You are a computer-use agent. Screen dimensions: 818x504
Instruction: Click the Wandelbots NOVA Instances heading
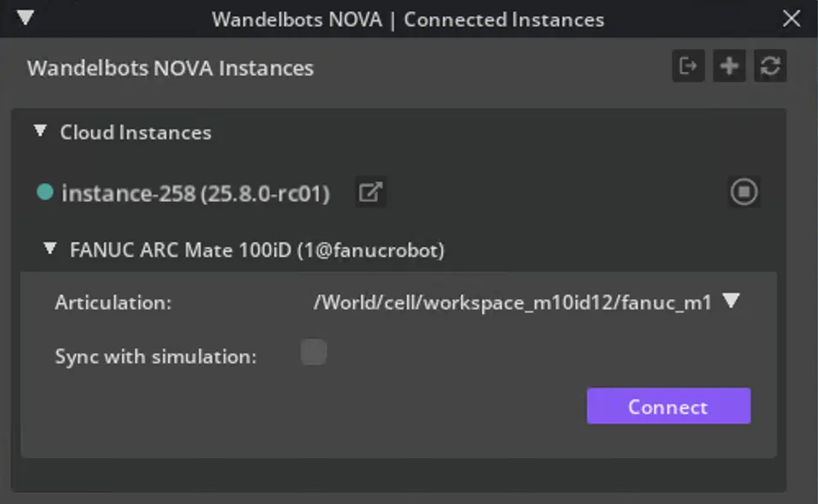[170, 68]
